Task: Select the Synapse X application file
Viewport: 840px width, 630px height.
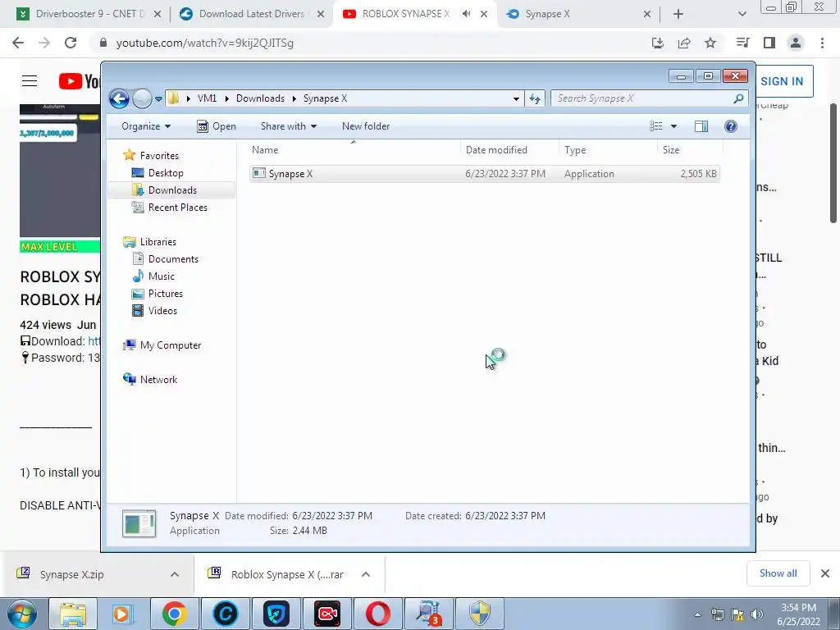Action: [484, 174]
